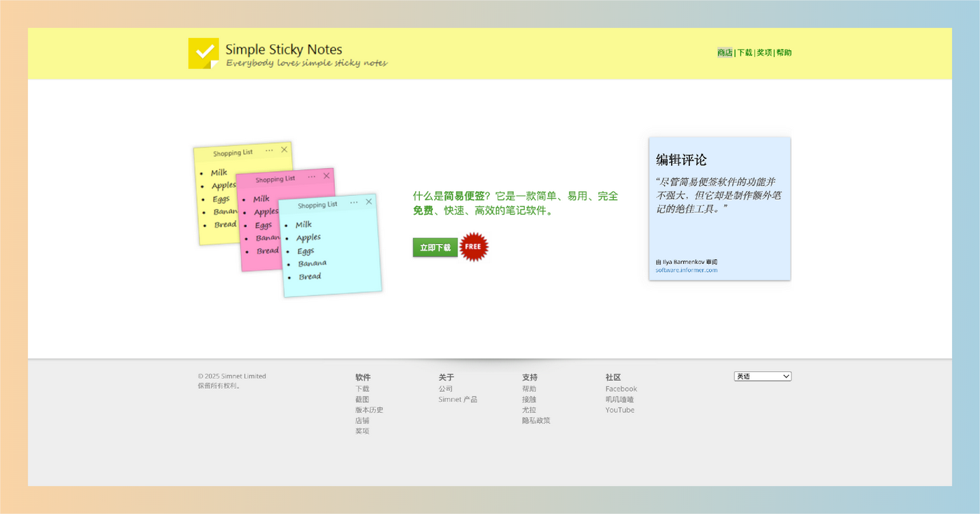Open 截图 under the 软件 footer column
The image size is (980, 514).
362,399
